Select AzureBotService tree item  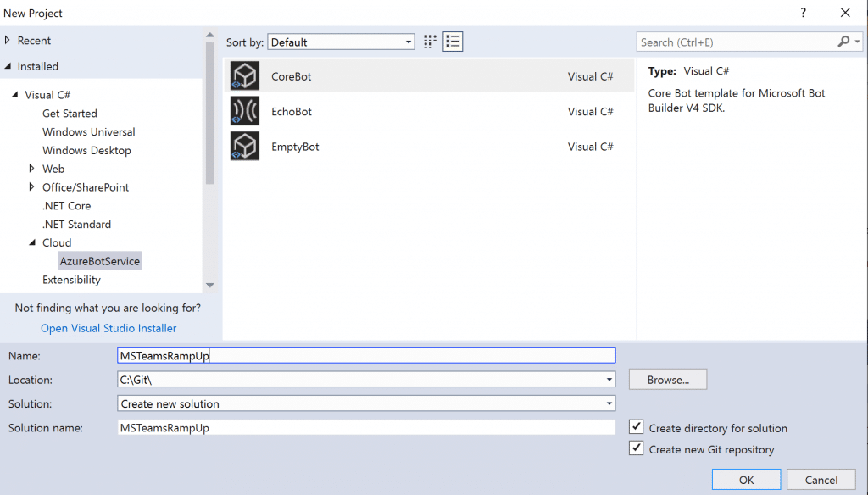tap(100, 261)
